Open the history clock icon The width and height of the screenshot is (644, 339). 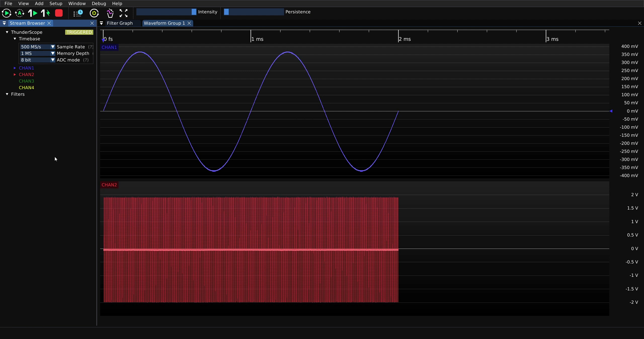point(78,13)
